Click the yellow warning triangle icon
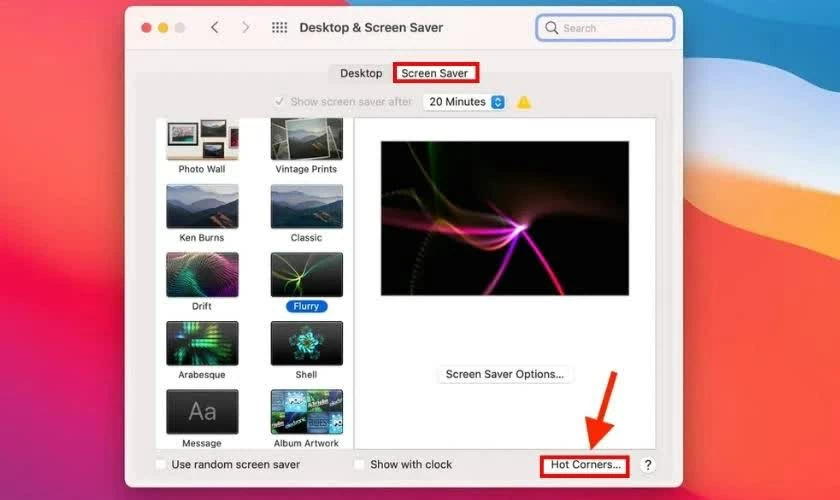Screen dimensions: 840x500 click(x=524, y=102)
